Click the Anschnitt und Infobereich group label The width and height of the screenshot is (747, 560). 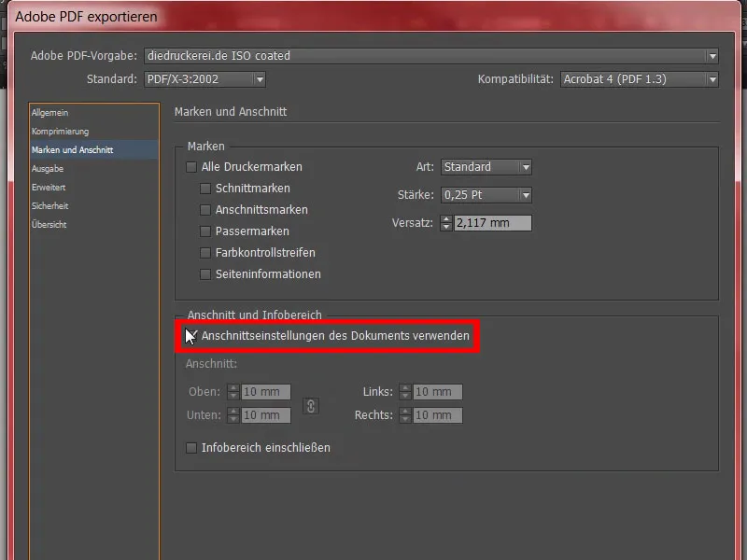254,315
